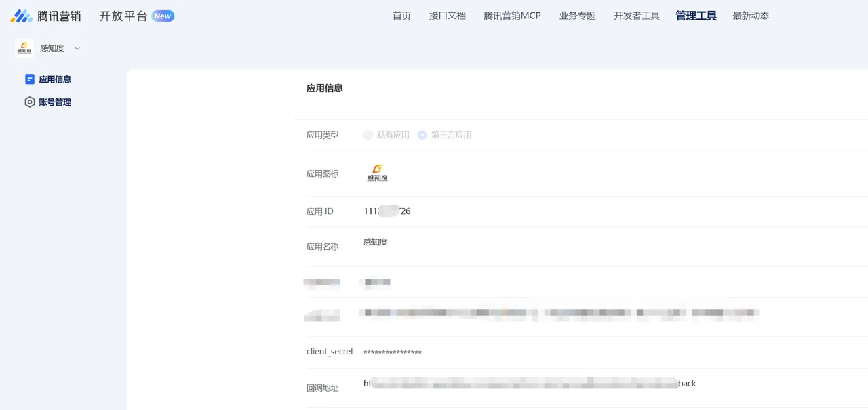
Task: Click the New badge beside 开放平台
Action: (163, 16)
